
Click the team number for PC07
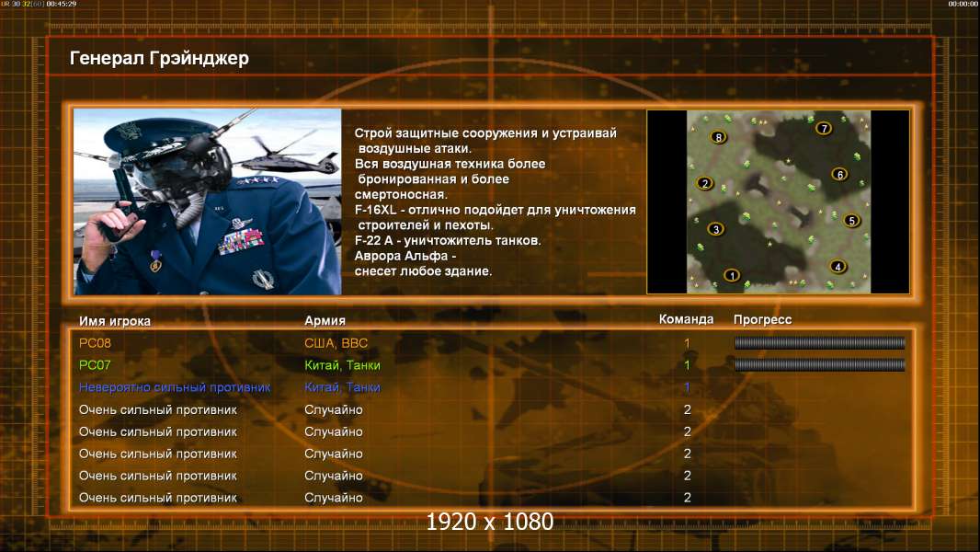point(687,365)
